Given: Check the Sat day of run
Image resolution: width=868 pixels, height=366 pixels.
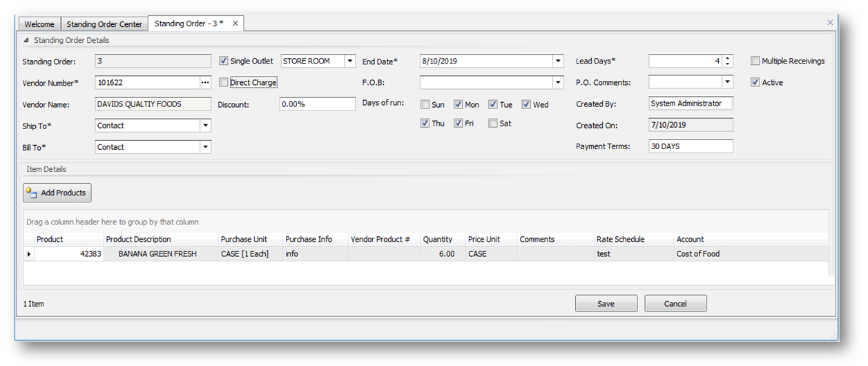Looking at the screenshot, I should 492,124.
